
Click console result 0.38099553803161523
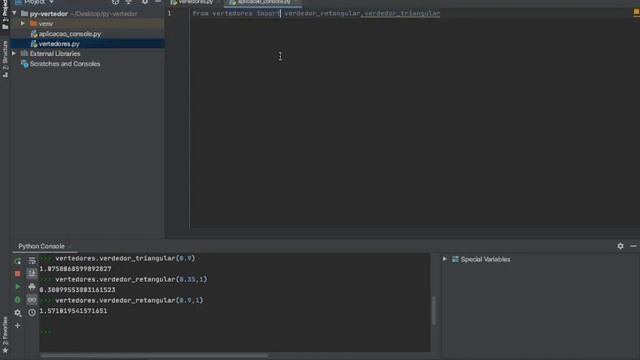(x=78, y=290)
